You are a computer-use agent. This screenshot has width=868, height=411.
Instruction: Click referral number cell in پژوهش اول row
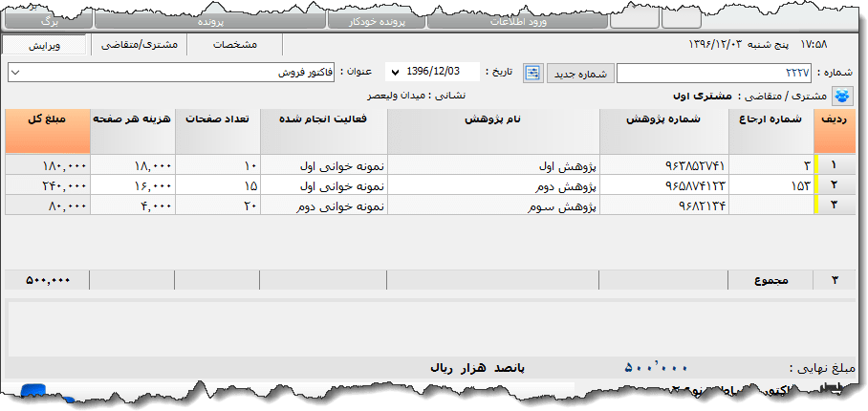pos(770,164)
